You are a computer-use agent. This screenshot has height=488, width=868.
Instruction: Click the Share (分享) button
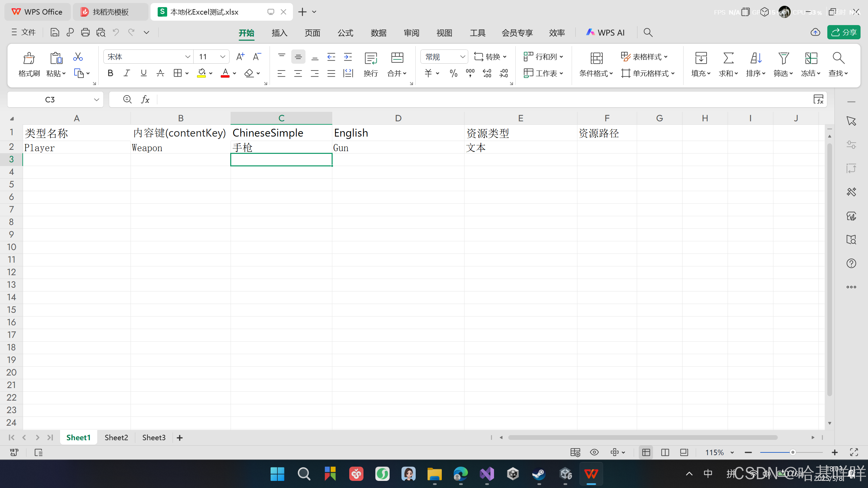click(844, 32)
